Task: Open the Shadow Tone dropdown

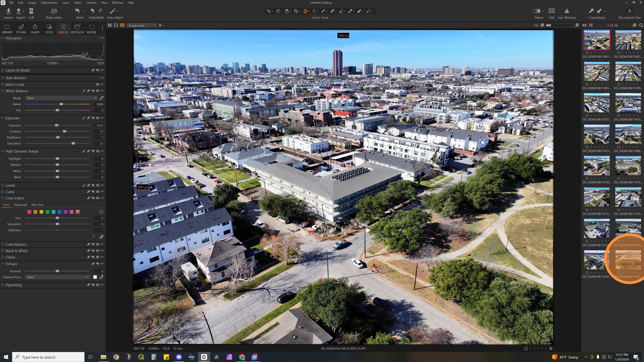Action: tap(57, 277)
